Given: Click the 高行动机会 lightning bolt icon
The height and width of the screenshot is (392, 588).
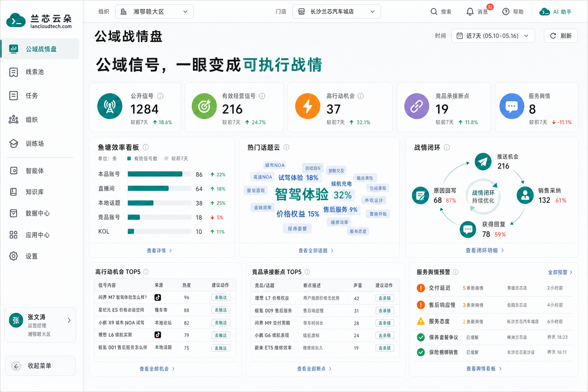Looking at the screenshot, I should [308, 106].
